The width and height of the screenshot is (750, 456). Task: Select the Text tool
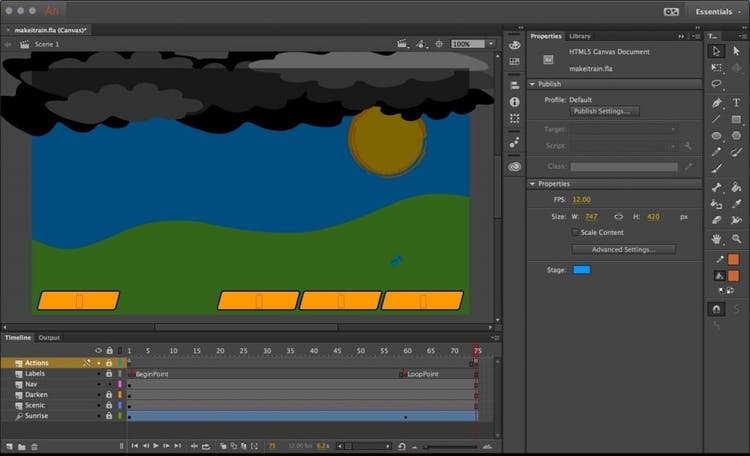pyautogui.click(x=736, y=102)
